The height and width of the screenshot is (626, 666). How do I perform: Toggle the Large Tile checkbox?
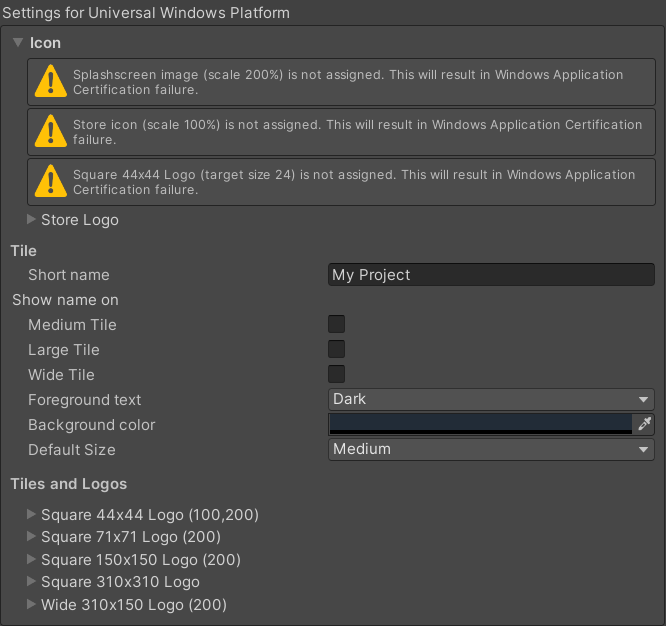pyautogui.click(x=337, y=349)
